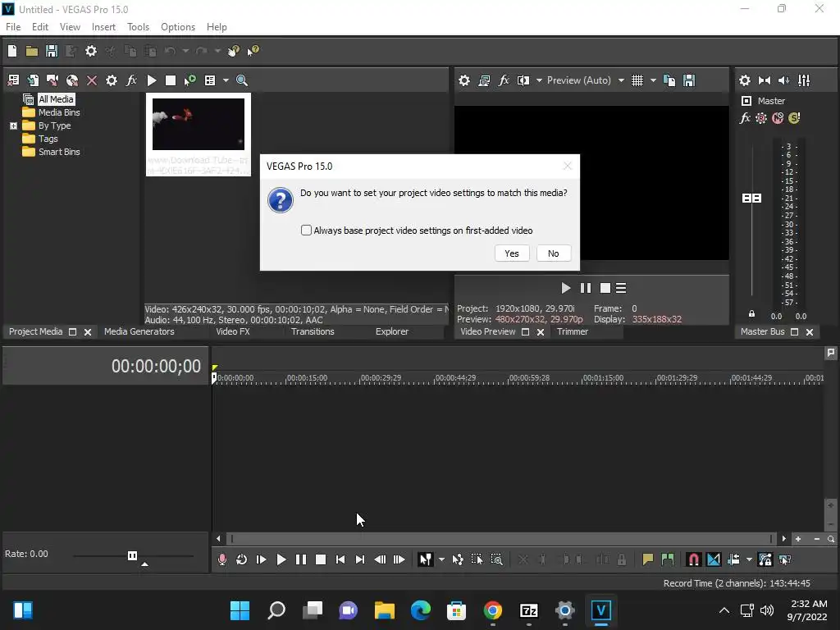Click timeline Play button in transport
The image size is (840, 630).
tap(281, 559)
